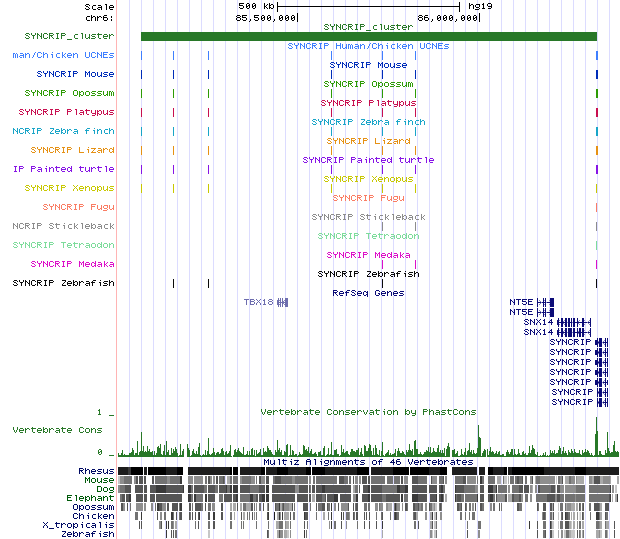
Task: Select the Elephant alignment row label
Action: 91,498
